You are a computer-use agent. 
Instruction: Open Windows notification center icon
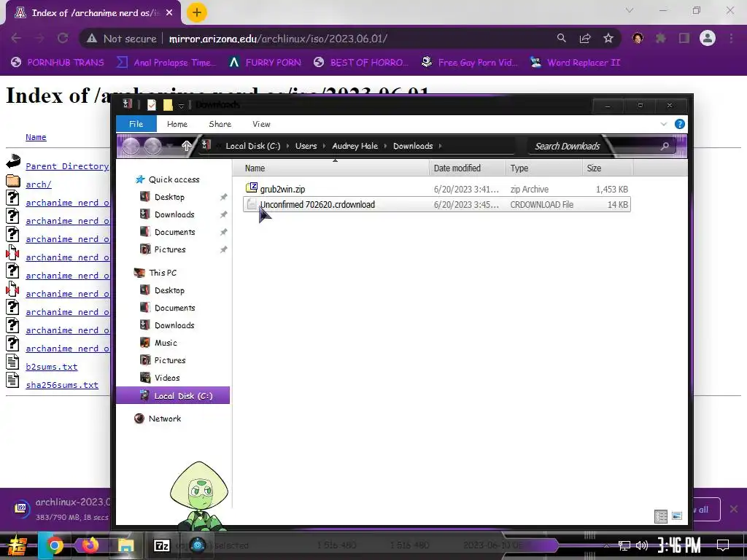[x=723, y=545]
